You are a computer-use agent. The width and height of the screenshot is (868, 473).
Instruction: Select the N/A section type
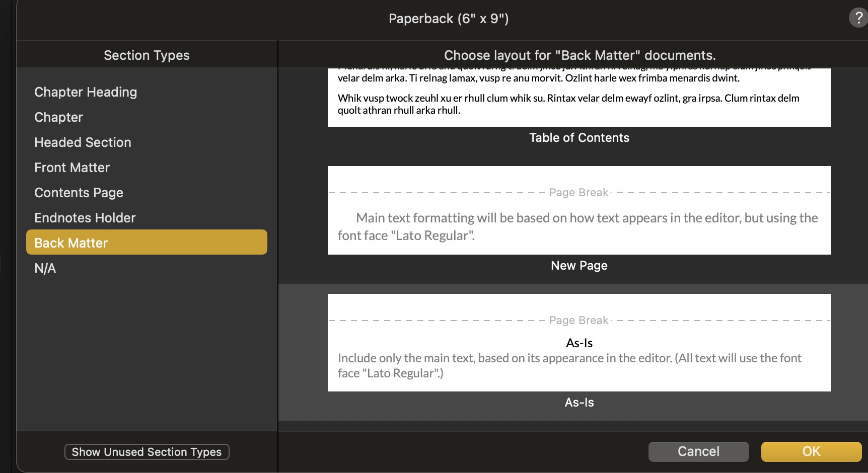45,268
